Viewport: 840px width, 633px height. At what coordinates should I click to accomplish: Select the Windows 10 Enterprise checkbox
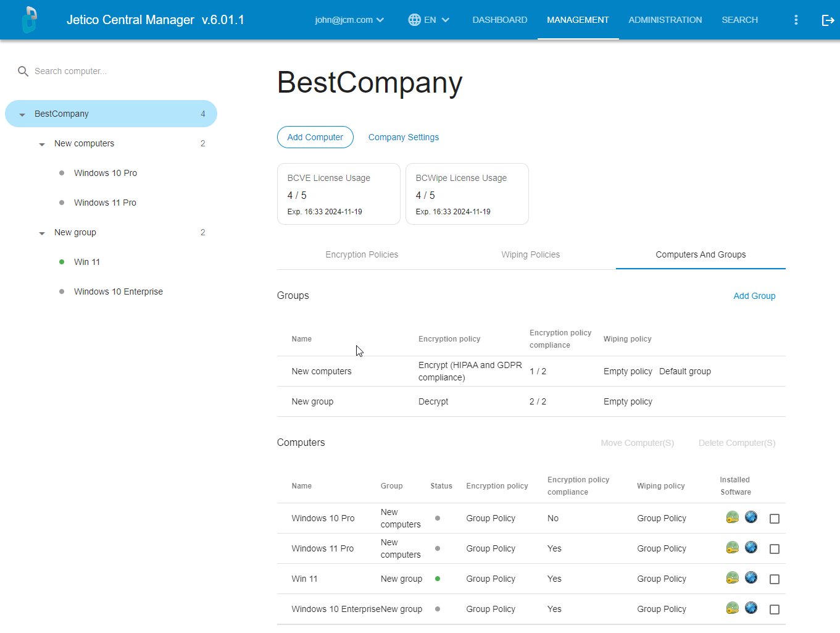click(775, 610)
